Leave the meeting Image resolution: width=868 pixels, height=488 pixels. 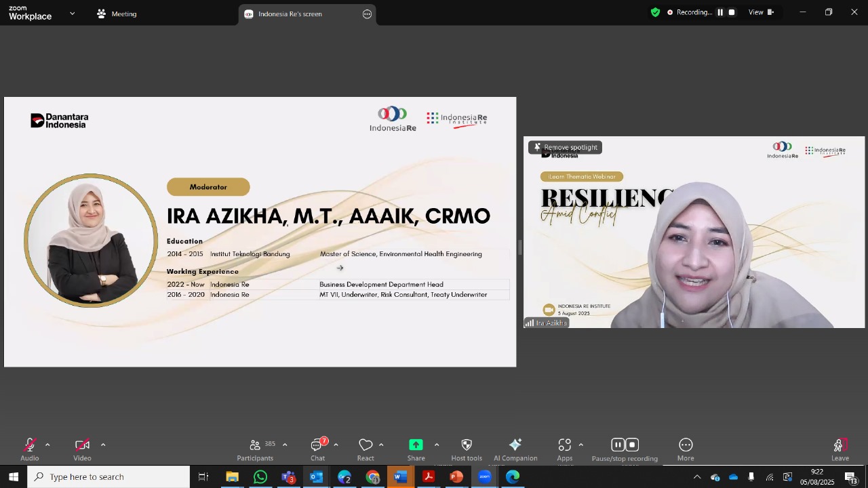point(840,450)
